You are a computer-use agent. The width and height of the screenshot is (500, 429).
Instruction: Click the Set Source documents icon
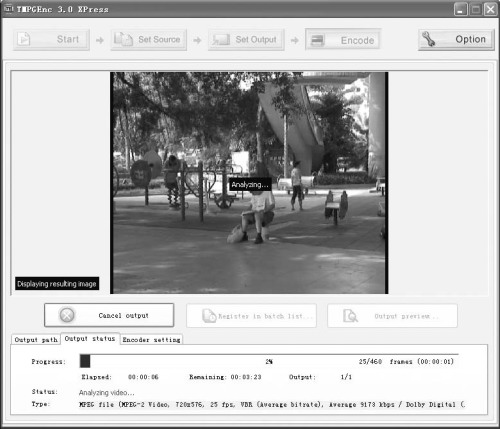[x=123, y=39]
